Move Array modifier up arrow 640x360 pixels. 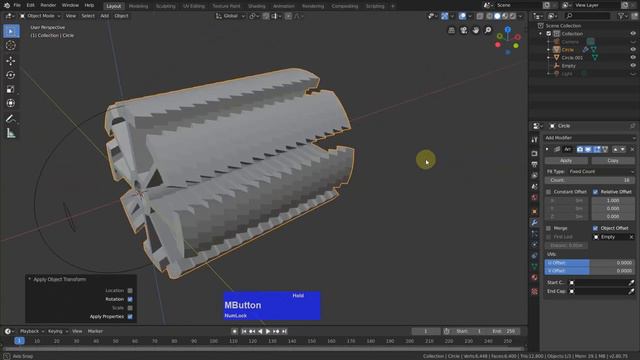point(616,149)
